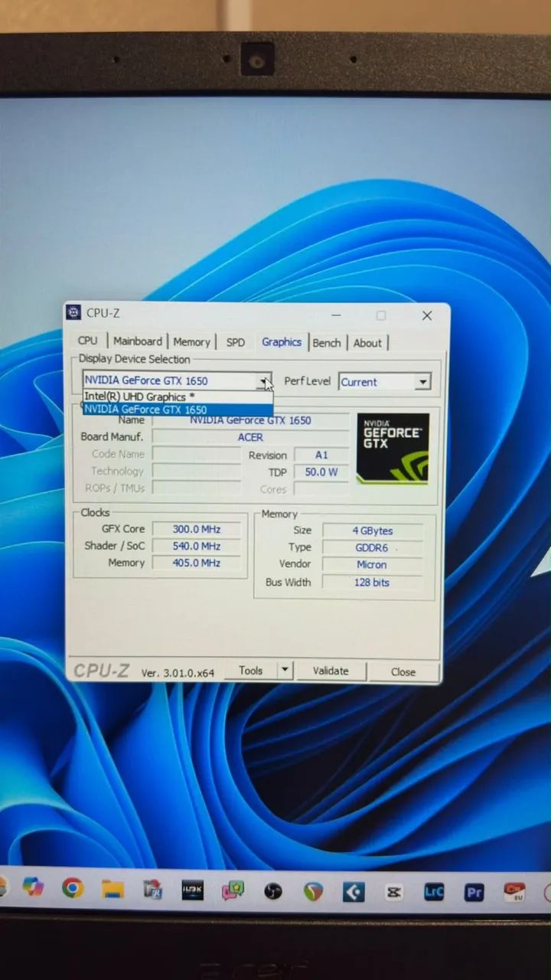This screenshot has height=980, width=551.
Task: Click the NVIDIA GeForce GTX logo image
Action: (x=393, y=449)
